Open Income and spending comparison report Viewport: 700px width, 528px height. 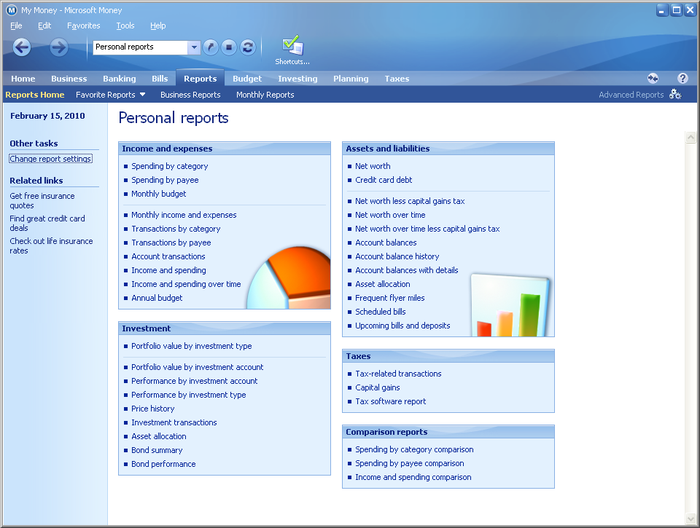pyautogui.click(x=413, y=477)
